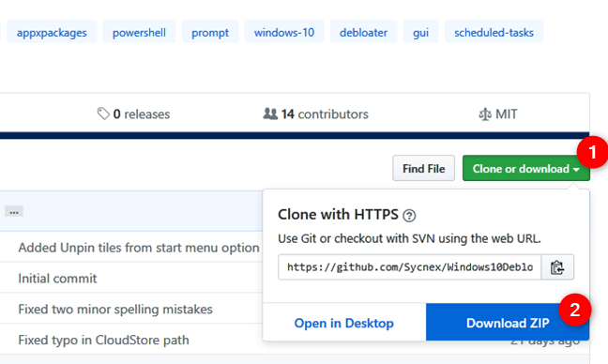The height and width of the screenshot is (364, 608).
Task: Expand the commit message ellipsis button
Action: pyautogui.click(x=14, y=211)
